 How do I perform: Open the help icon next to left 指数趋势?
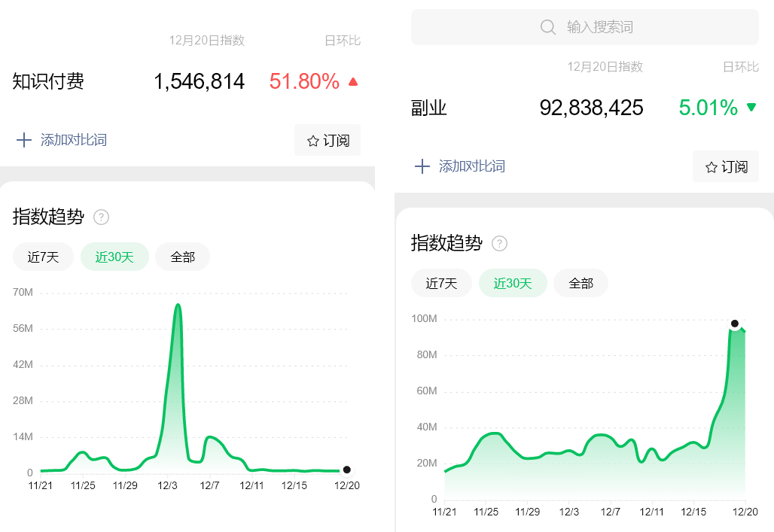(102, 217)
